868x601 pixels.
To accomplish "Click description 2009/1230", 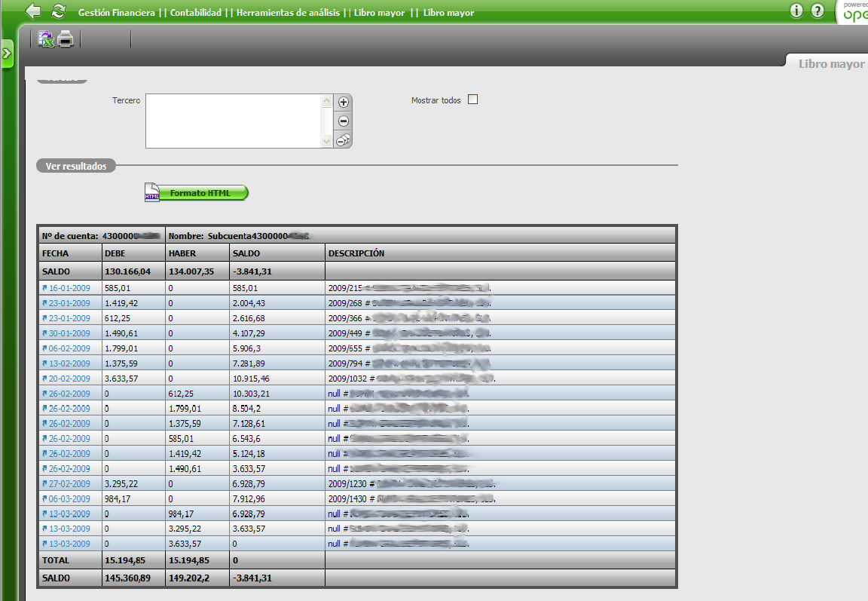I will point(347,483).
